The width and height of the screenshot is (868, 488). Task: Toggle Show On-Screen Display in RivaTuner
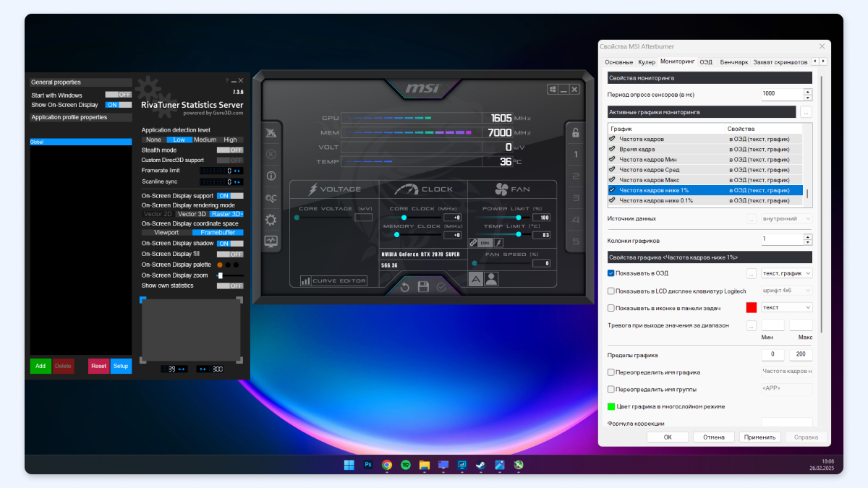point(119,105)
